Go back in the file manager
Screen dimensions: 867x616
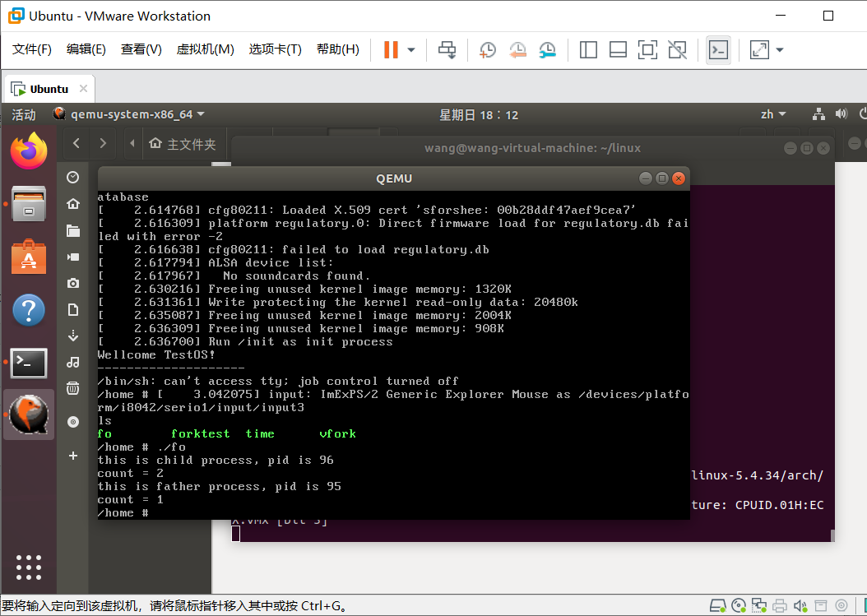pyautogui.click(x=76, y=143)
